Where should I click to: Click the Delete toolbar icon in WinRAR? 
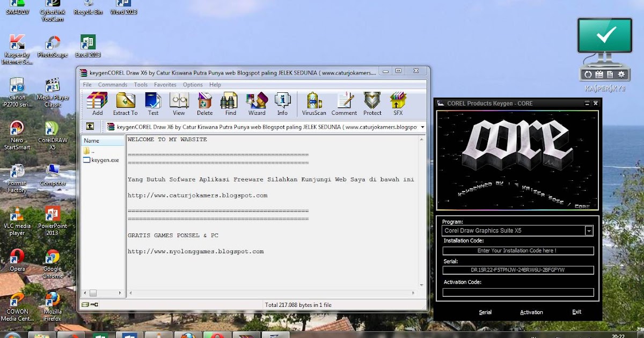pos(204,104)
